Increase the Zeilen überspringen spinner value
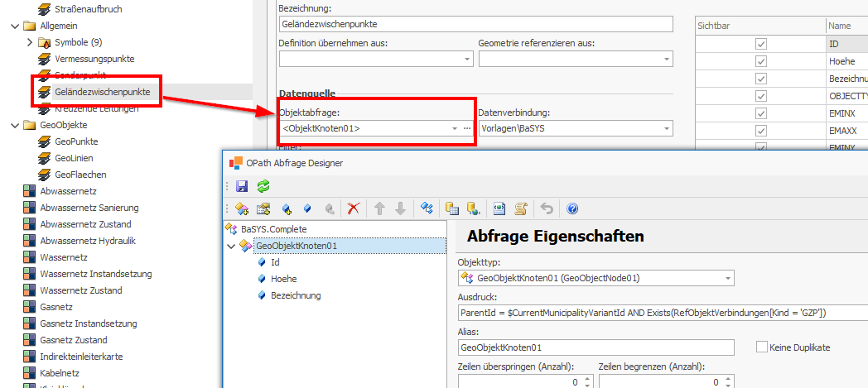This screenshot has height=388, width=868. click(x=586, y=378)
